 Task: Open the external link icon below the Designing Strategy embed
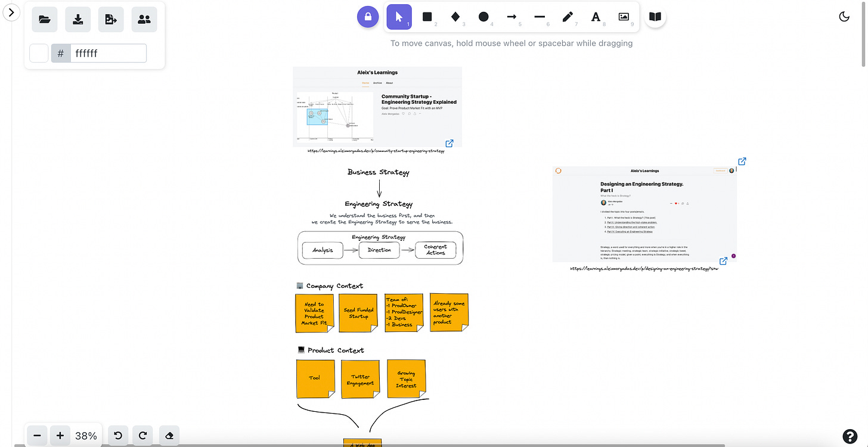coord(723,260)
